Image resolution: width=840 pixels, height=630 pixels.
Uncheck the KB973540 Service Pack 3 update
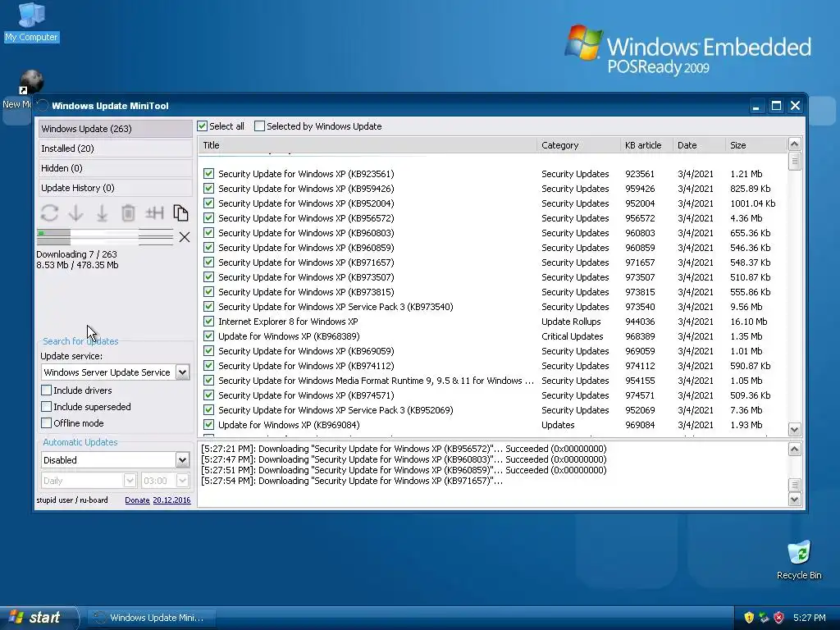(209, 307)
